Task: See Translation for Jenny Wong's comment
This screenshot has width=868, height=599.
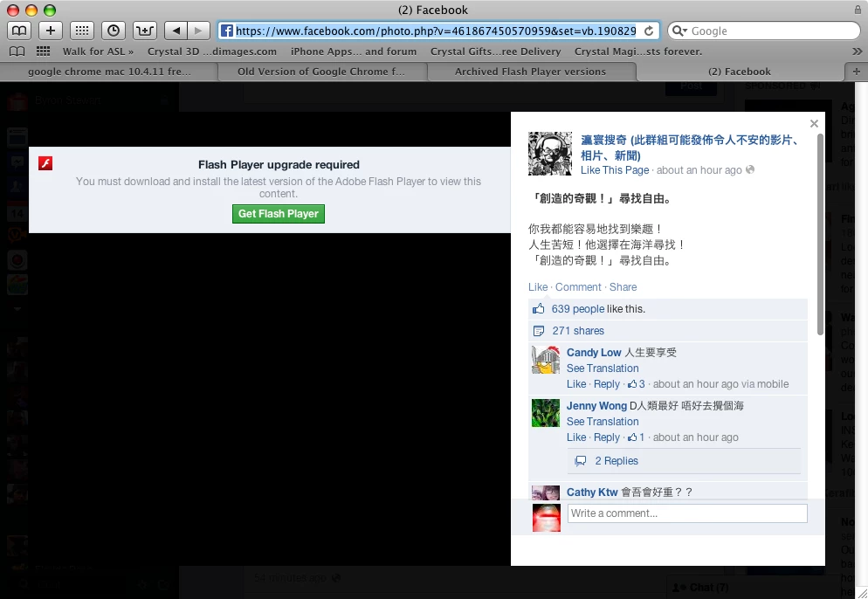Action: (603, 421)
